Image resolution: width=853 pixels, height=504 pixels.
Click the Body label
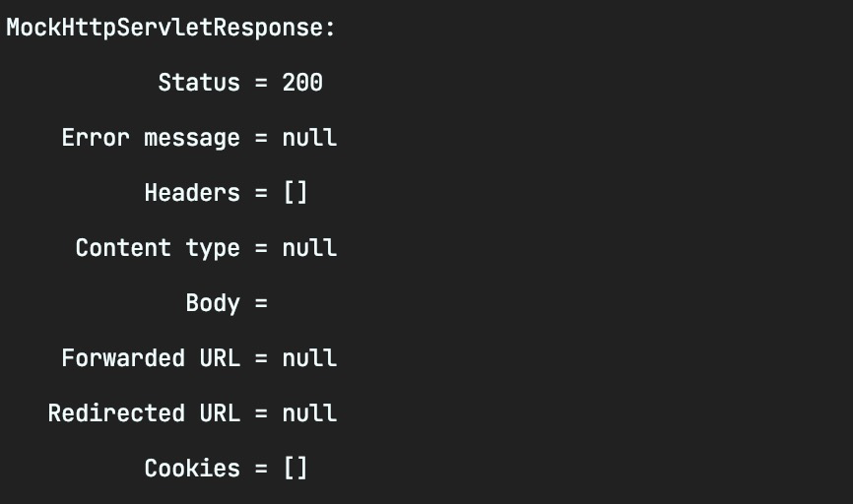point(213,303)
